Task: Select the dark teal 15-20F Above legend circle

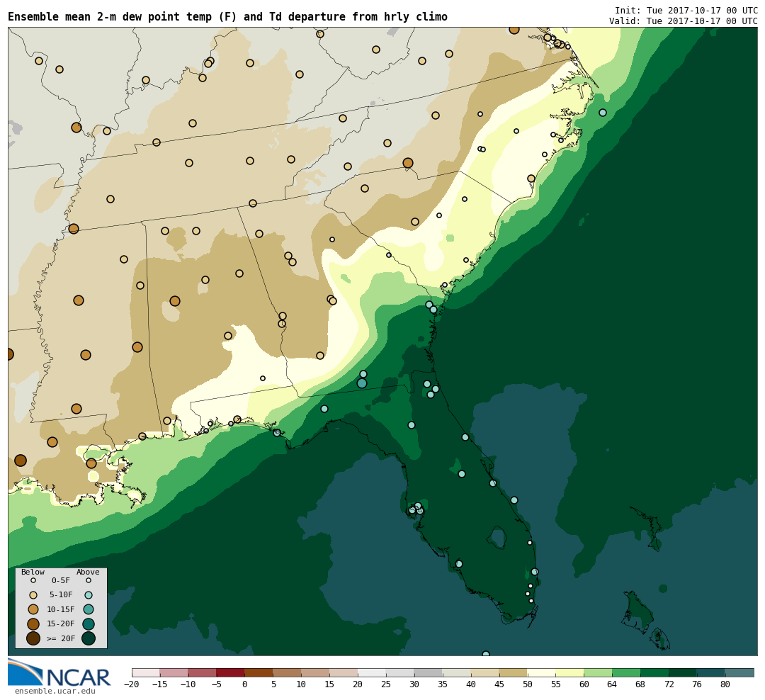Action: pyautogui.click(x=89, y=624)
